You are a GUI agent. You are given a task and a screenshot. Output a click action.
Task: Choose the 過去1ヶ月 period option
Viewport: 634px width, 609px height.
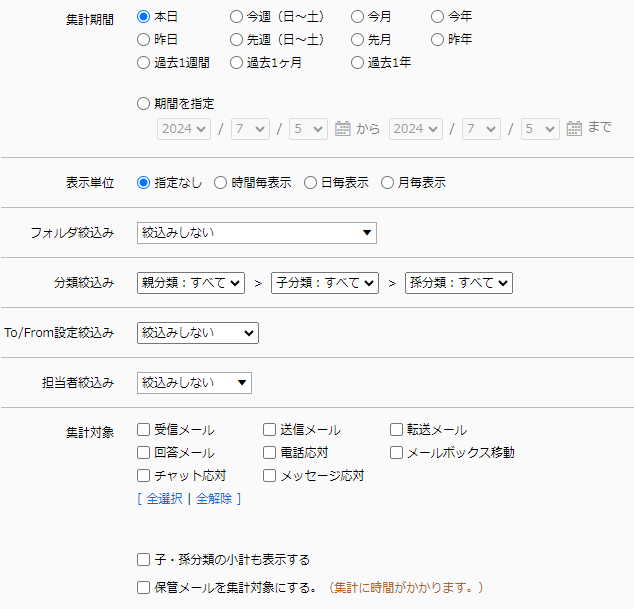(x=236, y=63)
